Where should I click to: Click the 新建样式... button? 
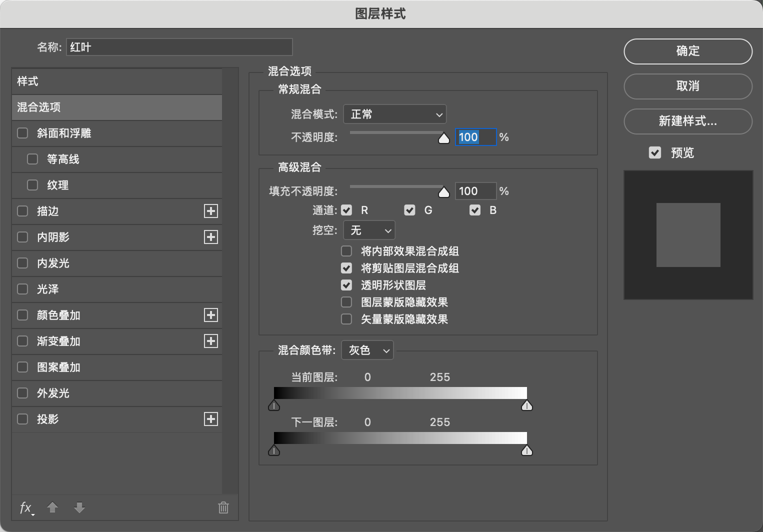pos(688,121)
